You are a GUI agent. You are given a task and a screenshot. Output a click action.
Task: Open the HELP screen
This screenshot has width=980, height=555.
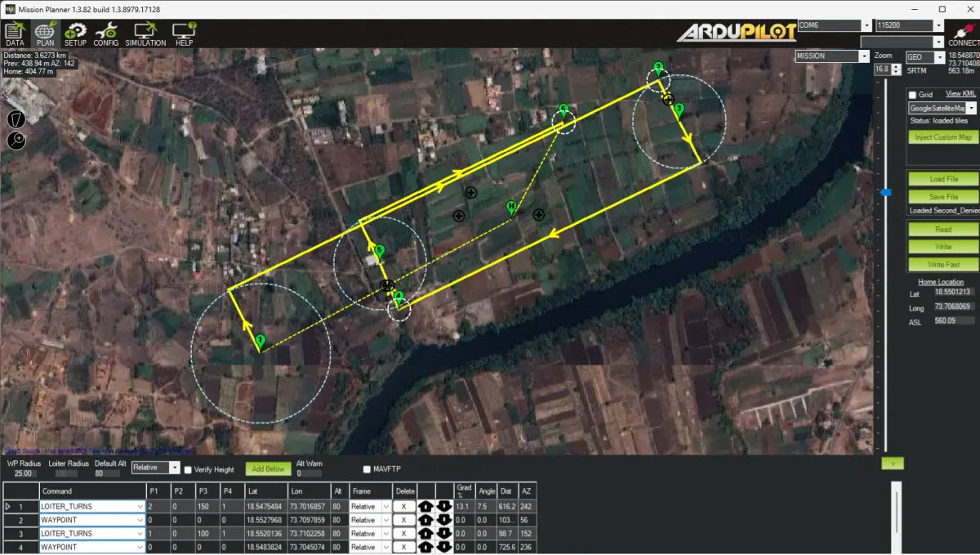click(x=185, y=34)
